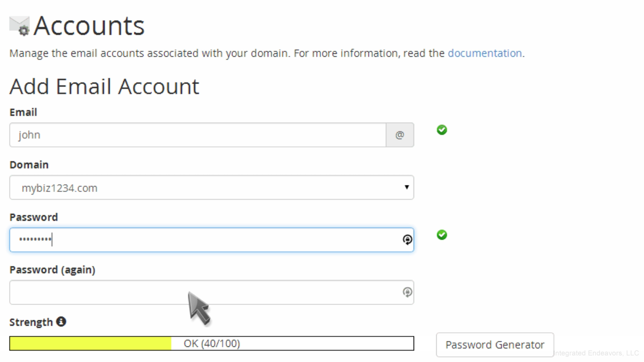This screenshot has width=644, height=362.
Task: Click the @ symbol beside Email field
Action: click(x=400, y=135)
